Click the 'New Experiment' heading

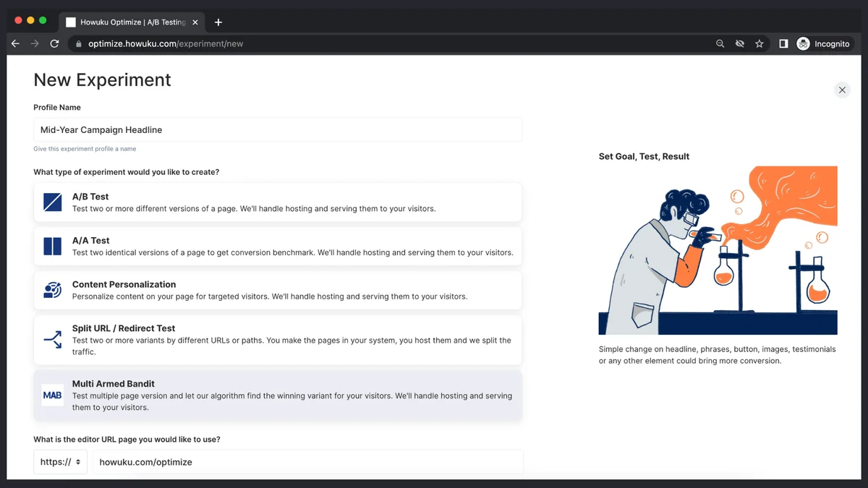(103, 80)
